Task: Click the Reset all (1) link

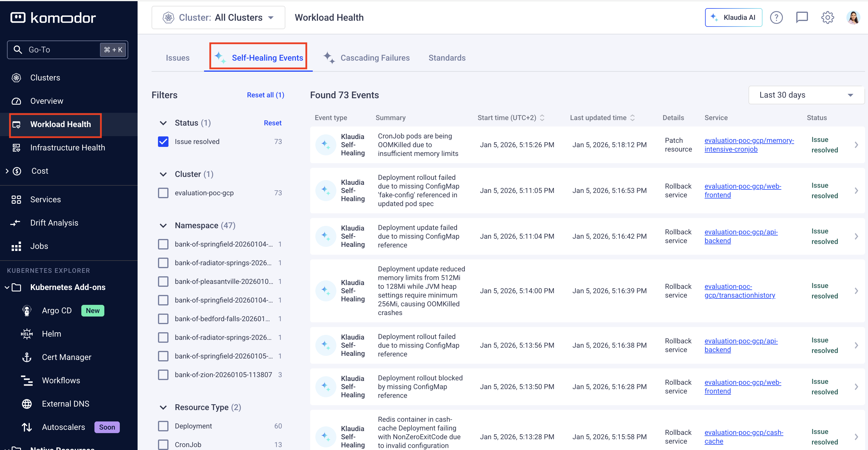Action: pyautogui.click(x=265, y=95)
